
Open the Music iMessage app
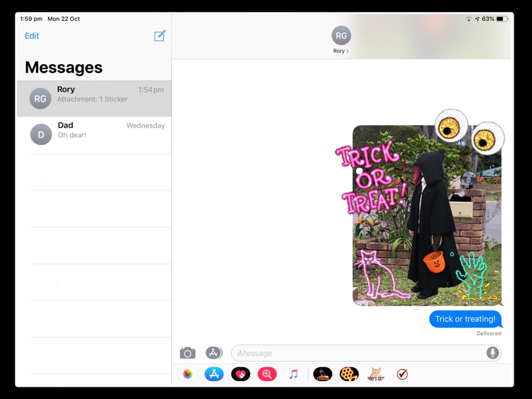[x=294, y=374]
